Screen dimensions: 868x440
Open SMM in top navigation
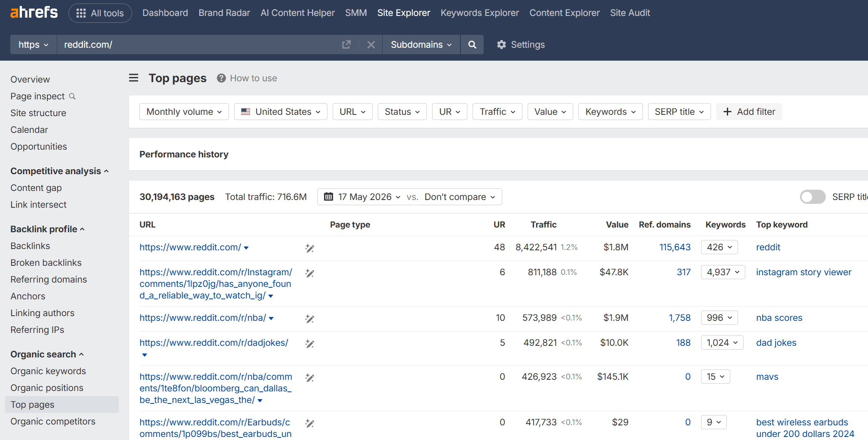(x=356, y=13)
